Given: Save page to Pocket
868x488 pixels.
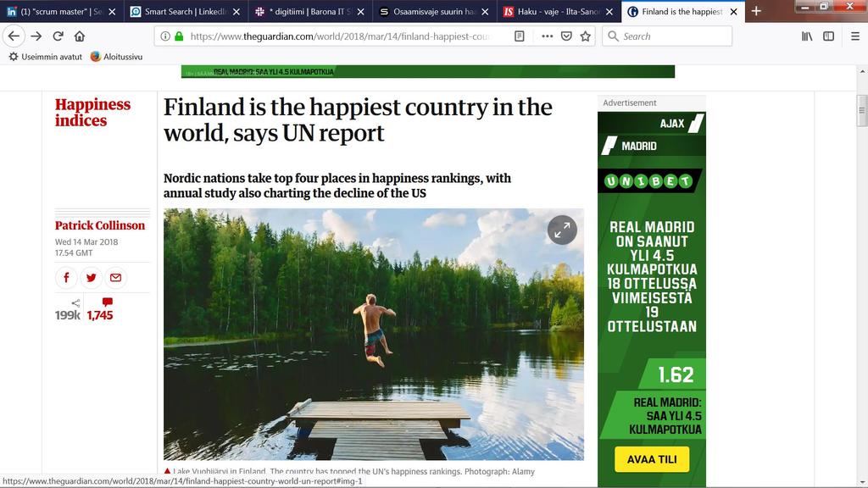Looking at the screenshot, I should point(566,36).
